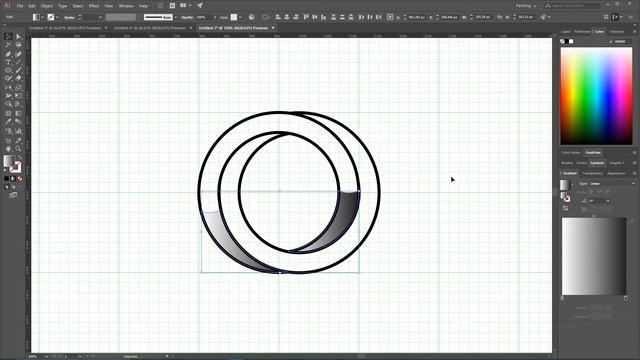Select the Column Graph tool
The height and width of the screenshot is (360, 640).
(x=18, y=131)
